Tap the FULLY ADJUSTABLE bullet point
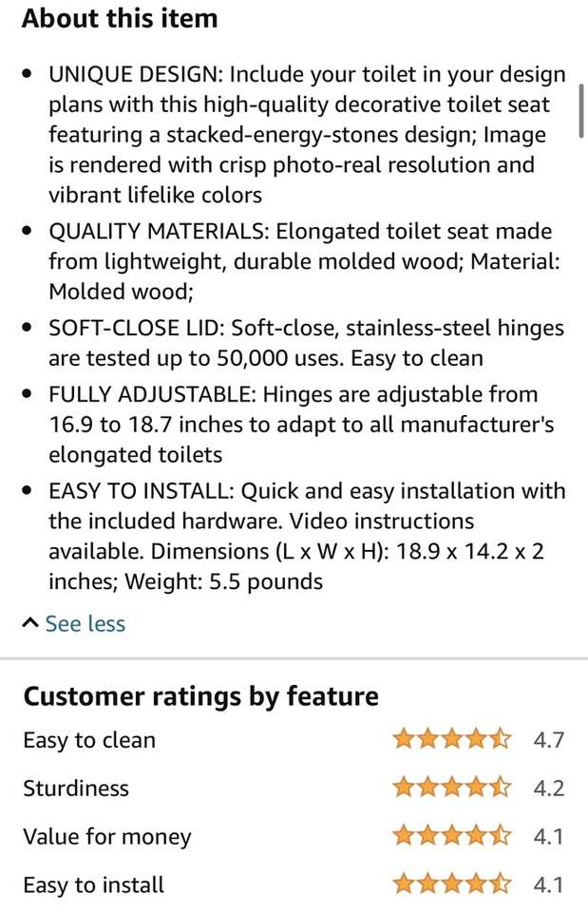The width and height of the screenshot is (588, 912). 300,424
